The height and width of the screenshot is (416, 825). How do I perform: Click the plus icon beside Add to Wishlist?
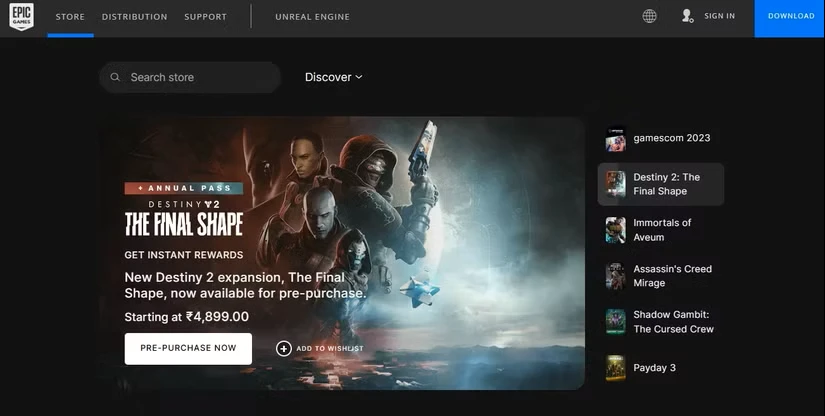pyautogui.click(x=284, y=348)
